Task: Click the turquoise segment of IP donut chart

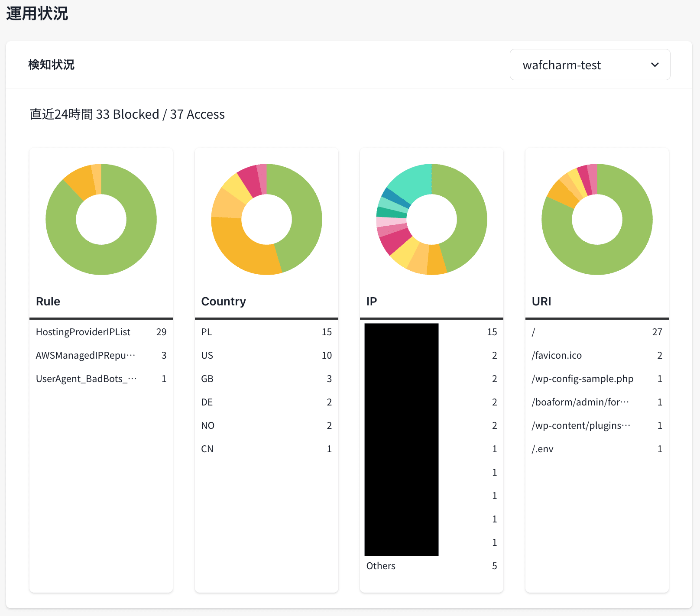Action: pyautogui.click(x=412, y=180)
